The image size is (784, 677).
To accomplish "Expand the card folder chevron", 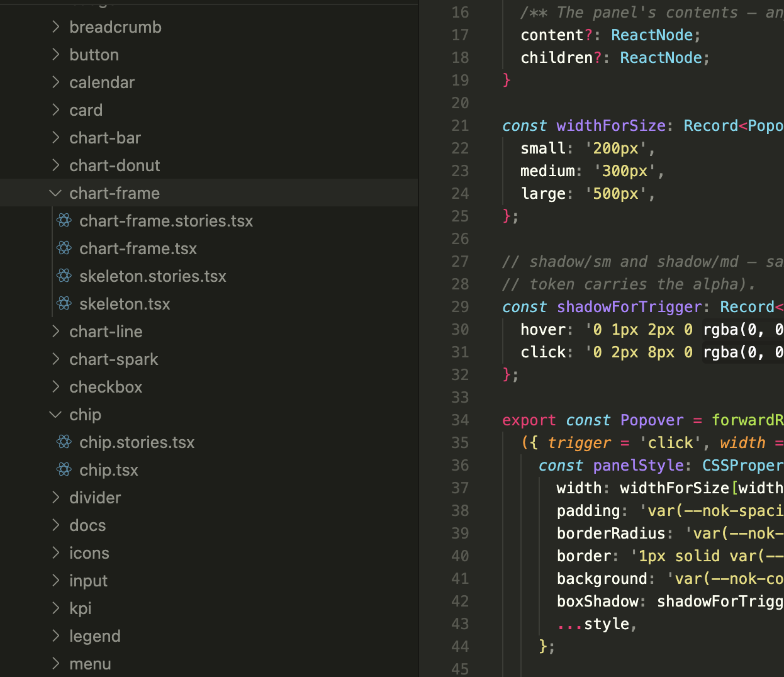I will pos(55,109).
